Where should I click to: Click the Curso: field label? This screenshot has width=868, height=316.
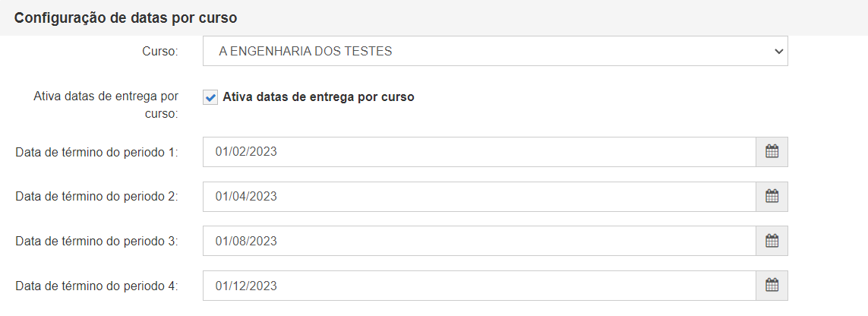click(x=160, y=52)
